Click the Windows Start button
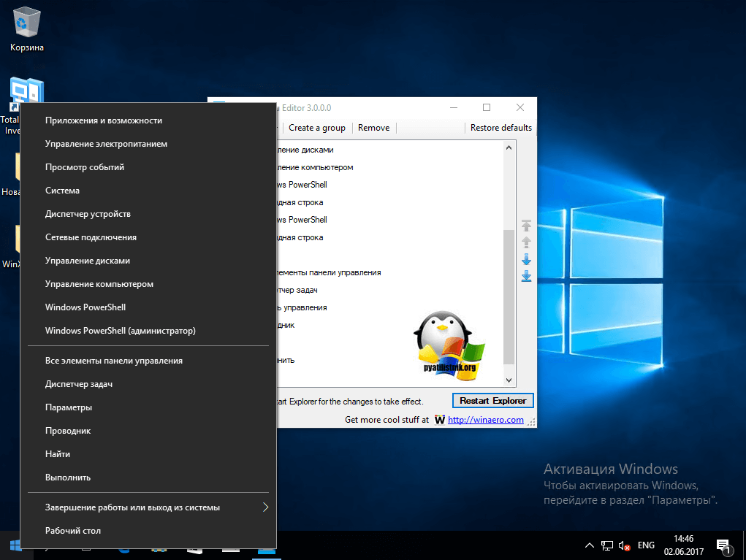Image resolution: width=746 pixels, height=560 pixels. (15, 545)
